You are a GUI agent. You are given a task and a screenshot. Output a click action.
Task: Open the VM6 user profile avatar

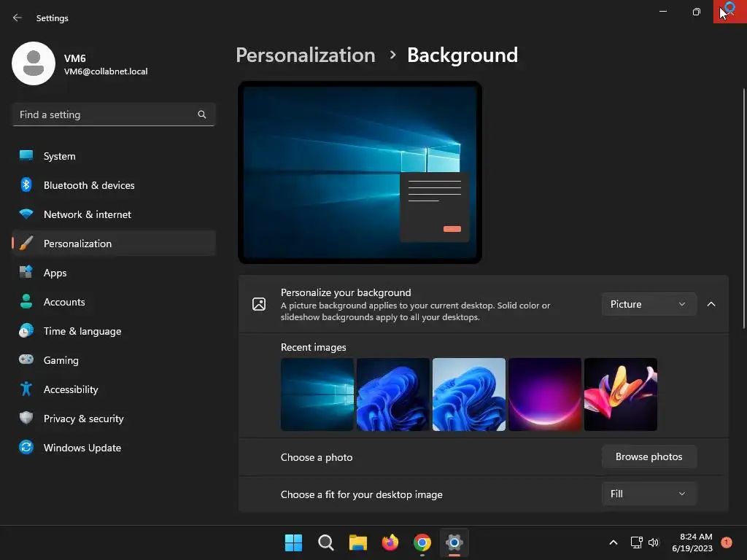[34, 63]
